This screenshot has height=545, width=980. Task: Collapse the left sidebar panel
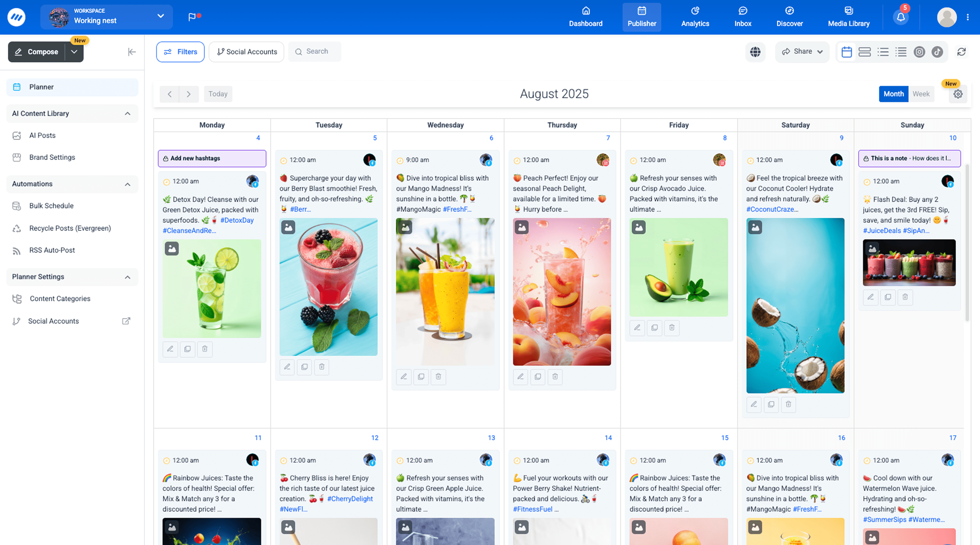click(132, 52)
